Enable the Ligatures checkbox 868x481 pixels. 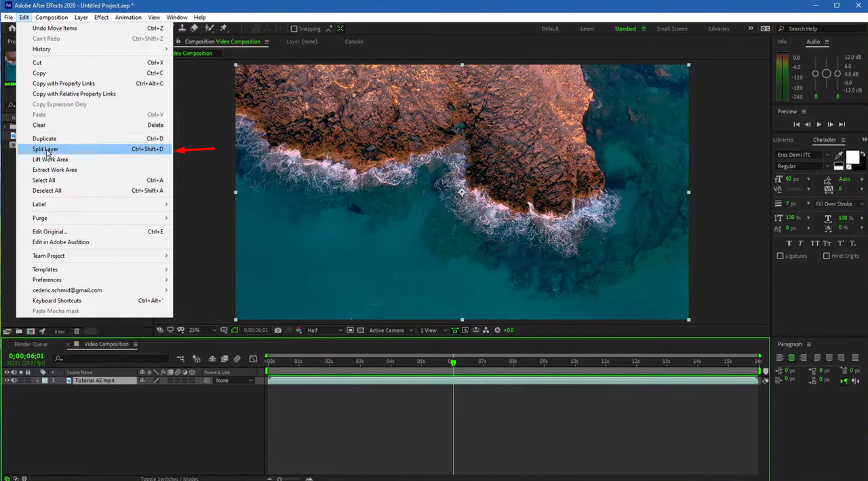[780, 256]
